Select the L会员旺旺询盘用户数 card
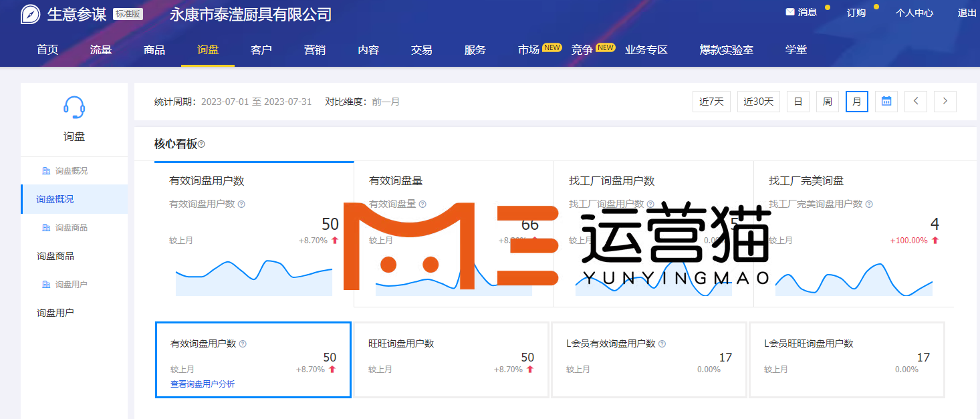Screen dimensions: 980x419 (847, 360)
